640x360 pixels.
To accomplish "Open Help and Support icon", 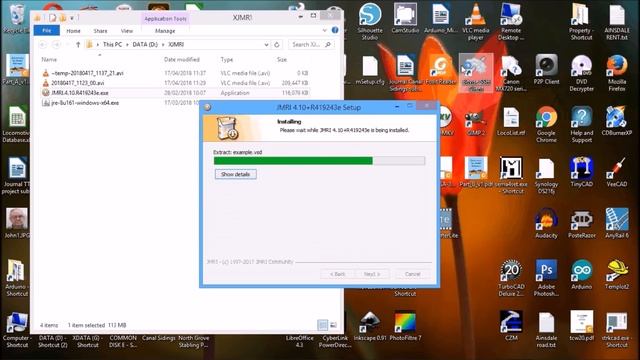I will tap(581, 124).
